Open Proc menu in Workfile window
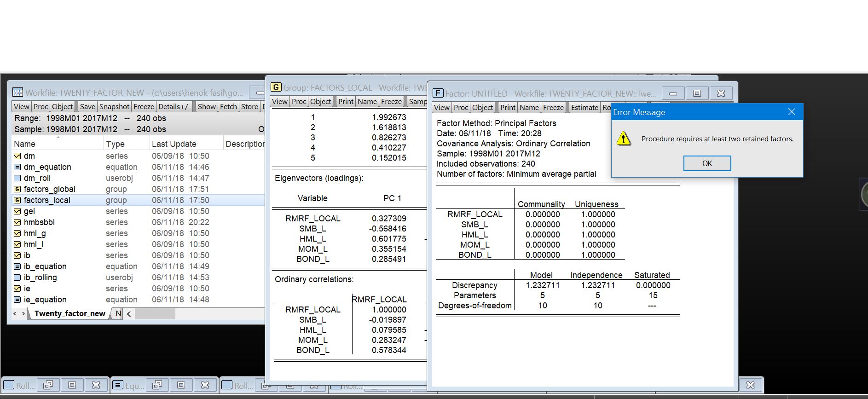Screen dimensions: 868x399 tap(41, 106)
